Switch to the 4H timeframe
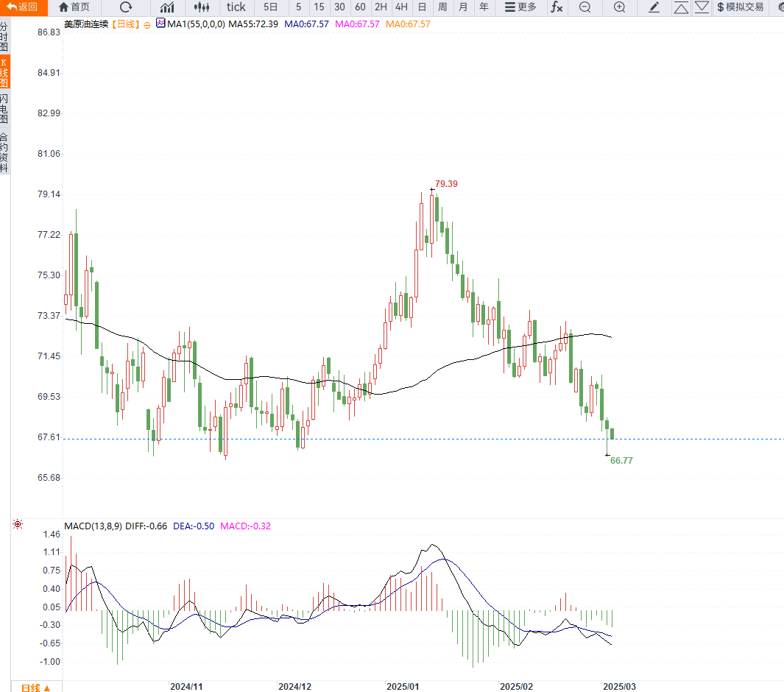 401,7
